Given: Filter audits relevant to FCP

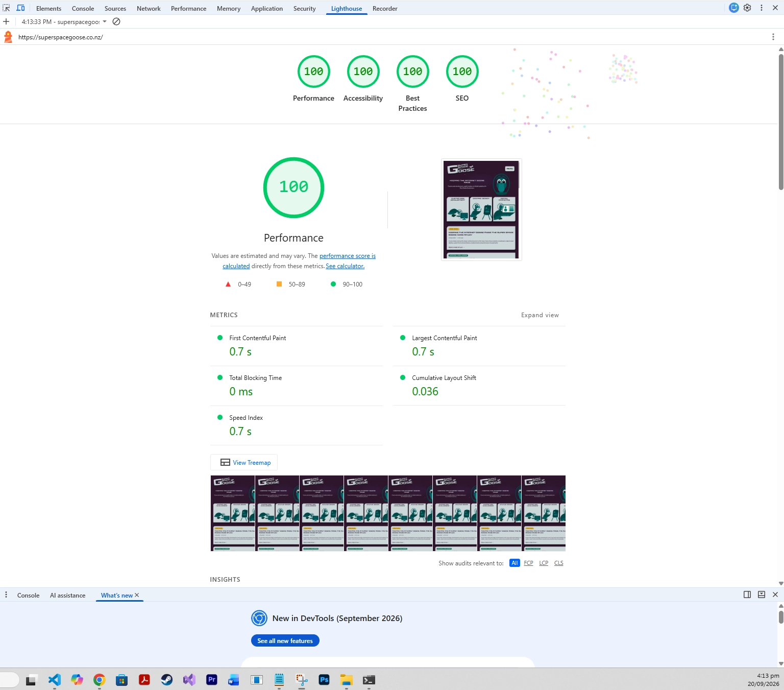Looking at the screenshot, I should pyautogui.click(x=528, y=563).
